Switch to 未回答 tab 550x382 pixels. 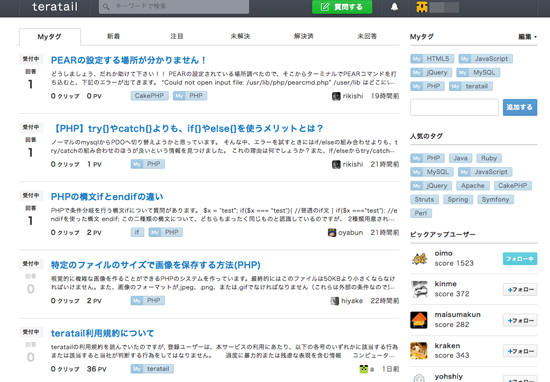tap(367, 36)
